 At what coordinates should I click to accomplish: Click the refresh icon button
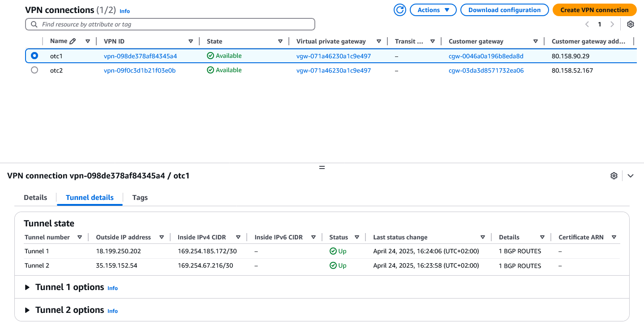click(x=399, y=10)
